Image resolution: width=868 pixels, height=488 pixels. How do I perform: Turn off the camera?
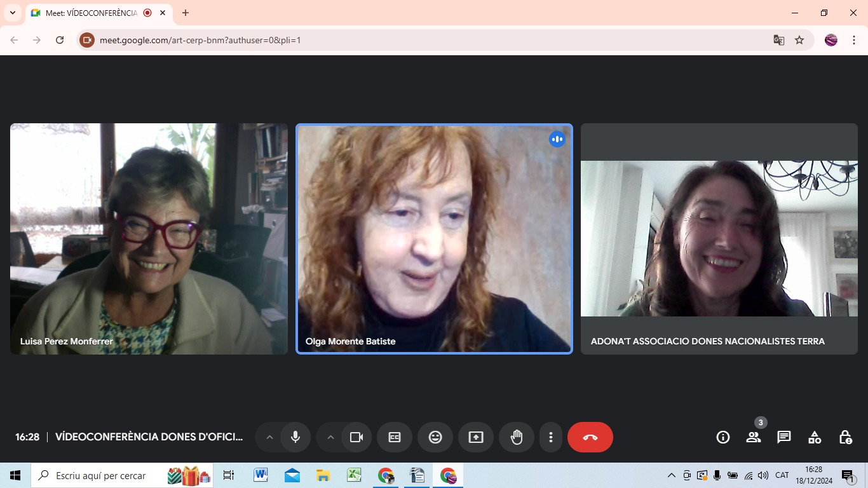(356, 437)
